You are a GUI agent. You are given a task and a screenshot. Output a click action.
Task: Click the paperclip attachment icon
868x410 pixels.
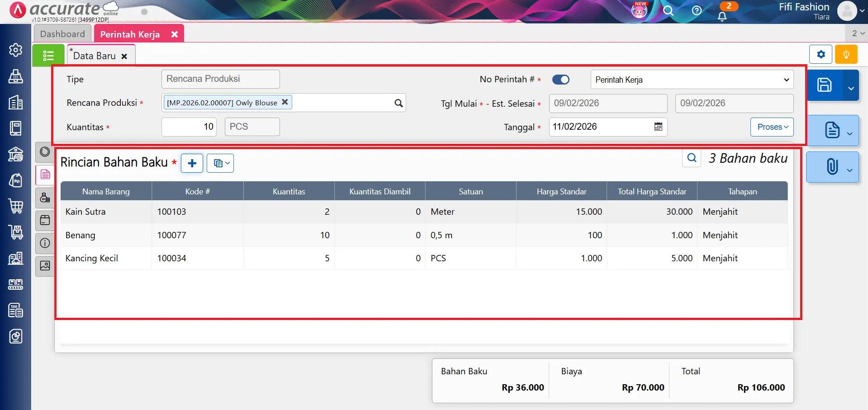pyautogui.click(x=832, y=167)
